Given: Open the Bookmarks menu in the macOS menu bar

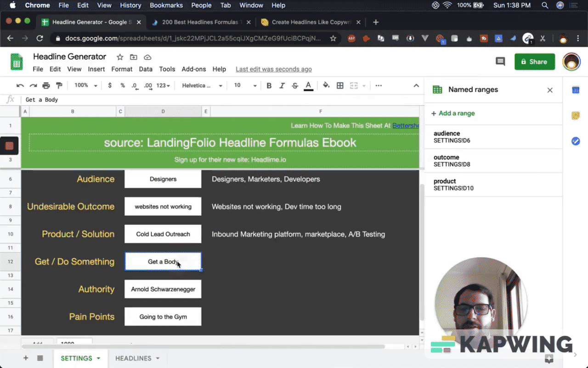Looking at the screenshot, I should pyautogui.click(x=166, y=6).
